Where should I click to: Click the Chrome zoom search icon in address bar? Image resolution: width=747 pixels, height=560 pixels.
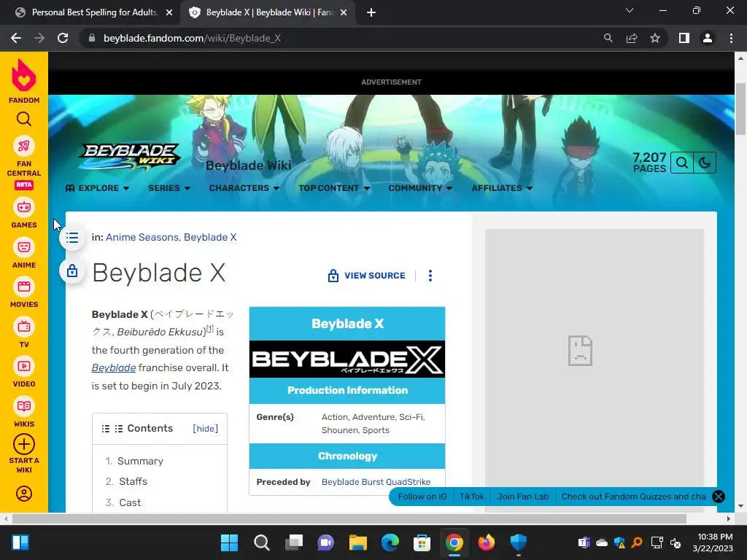point(608,38)
